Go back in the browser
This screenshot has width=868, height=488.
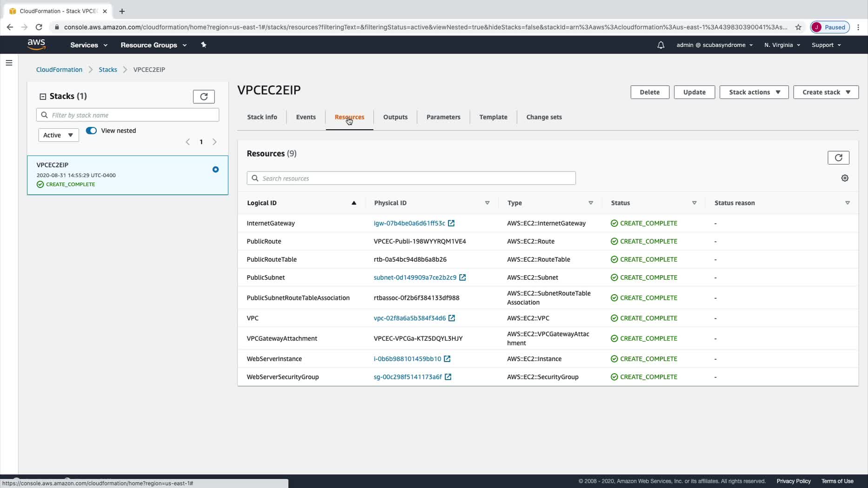pyautogui.click(x=10, y=27)
